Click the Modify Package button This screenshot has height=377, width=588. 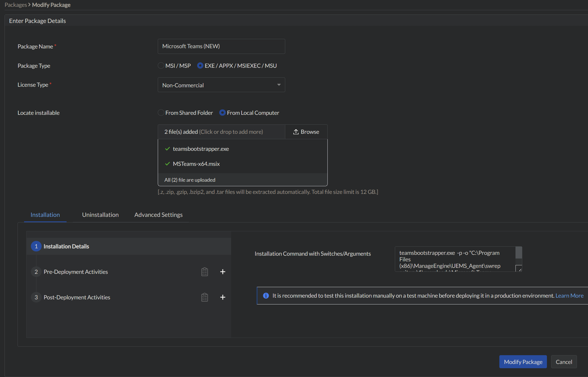click(x=523, y=362)
